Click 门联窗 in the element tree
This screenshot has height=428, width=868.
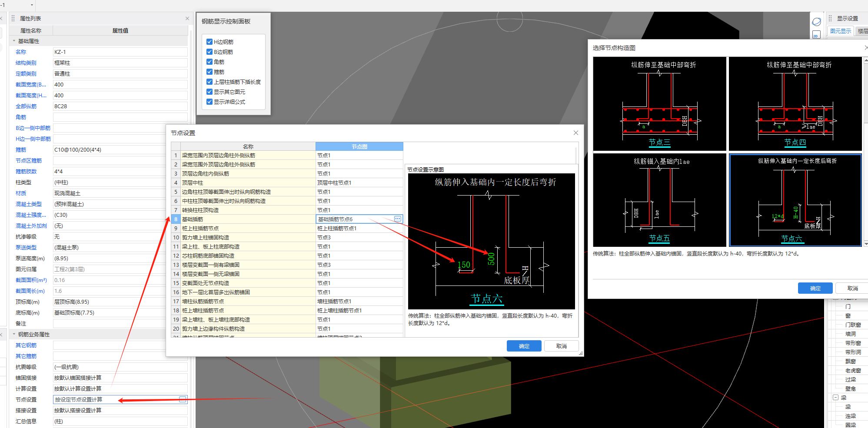pyautogui.click(x=853, y=325)
